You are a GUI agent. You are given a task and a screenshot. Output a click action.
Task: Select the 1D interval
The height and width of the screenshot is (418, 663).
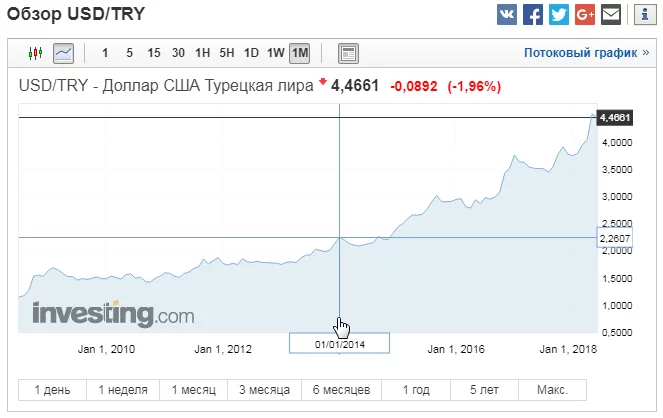[251, 52]
